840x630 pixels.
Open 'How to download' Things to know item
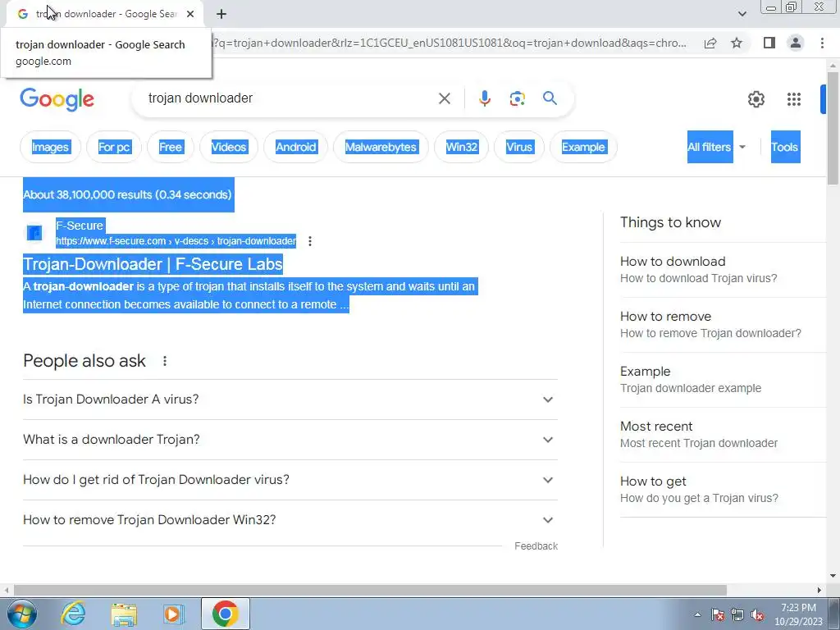pos(723,269)
